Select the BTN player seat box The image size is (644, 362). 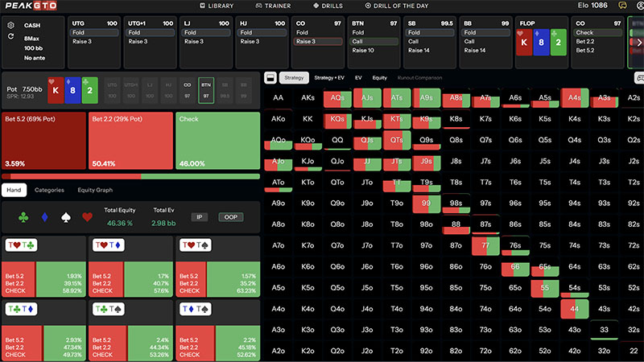click(206, 88)
